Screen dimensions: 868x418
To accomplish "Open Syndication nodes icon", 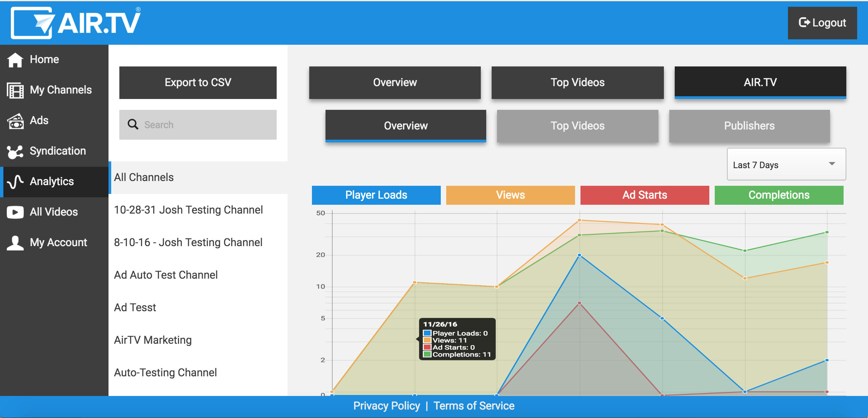I will pyautogui.click(x=15, y=152).
